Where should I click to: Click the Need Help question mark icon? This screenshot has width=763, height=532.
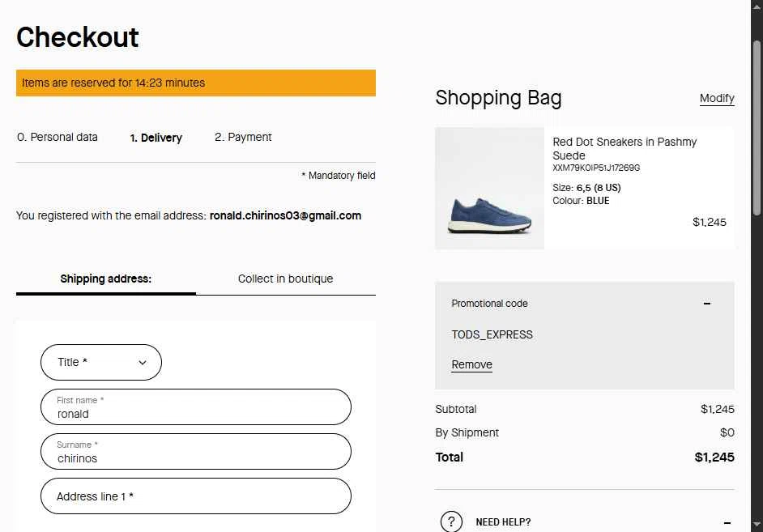(451, 521)
